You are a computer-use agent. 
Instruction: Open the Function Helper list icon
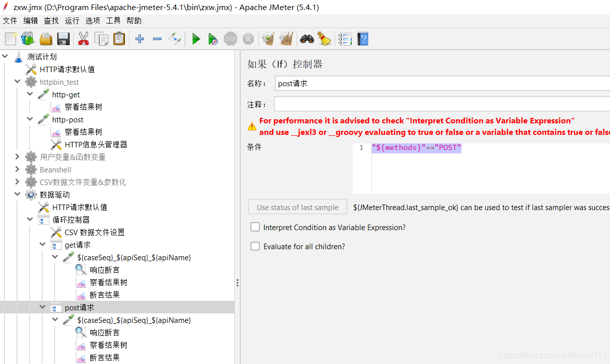click(345, 39)
